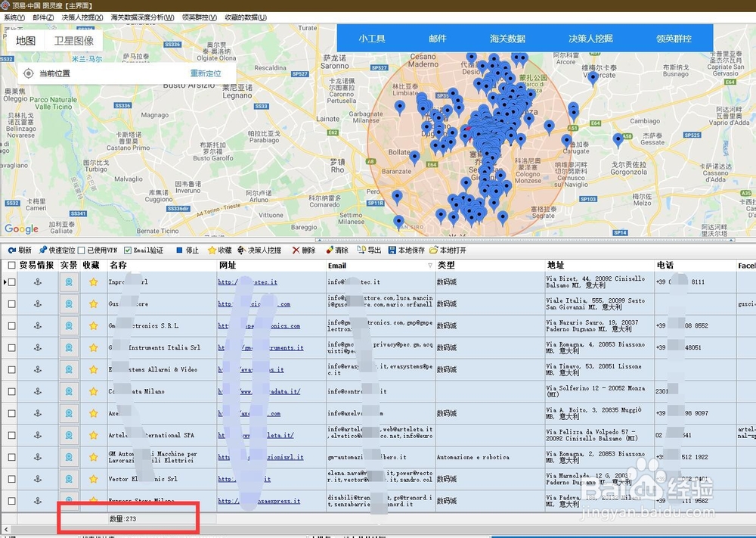Open street view for Allarmi & Video row
Screen dimensions: 756x538
click(x=69, y=369)
